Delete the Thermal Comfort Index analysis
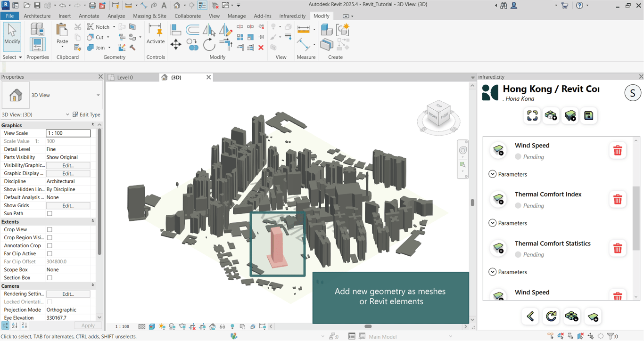This screenshot has width=644, height=341. (617, 200)
